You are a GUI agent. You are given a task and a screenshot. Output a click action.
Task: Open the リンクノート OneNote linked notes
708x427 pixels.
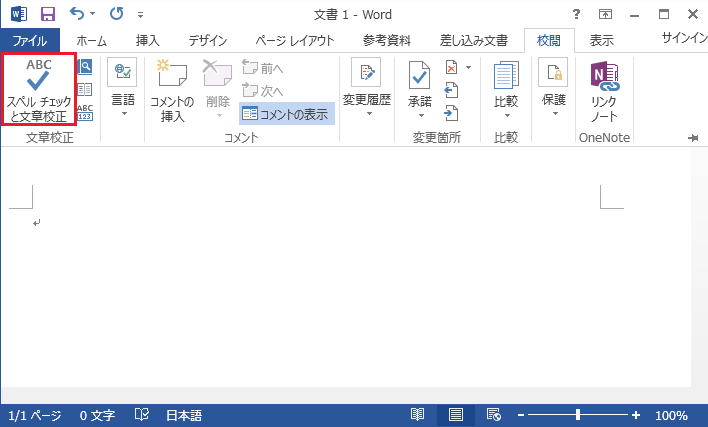(x=604, y=90)
